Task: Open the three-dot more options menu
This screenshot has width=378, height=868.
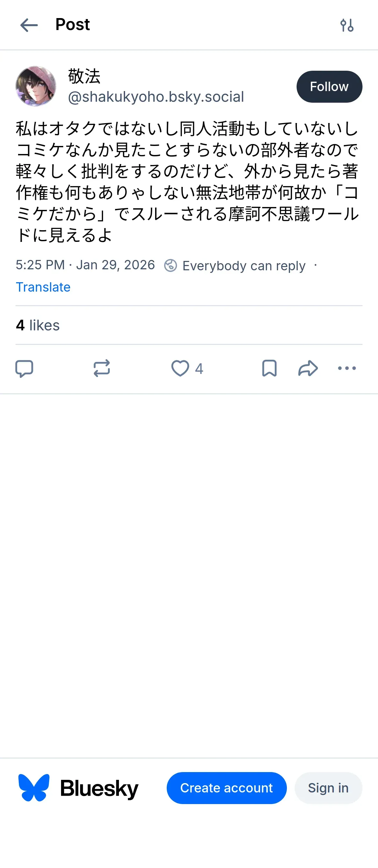Action: [x=347, y=368]
